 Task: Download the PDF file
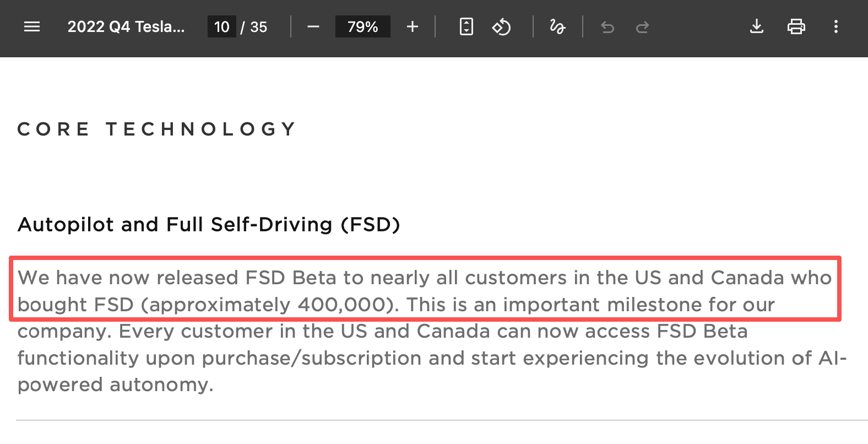[x=757, y=26]
